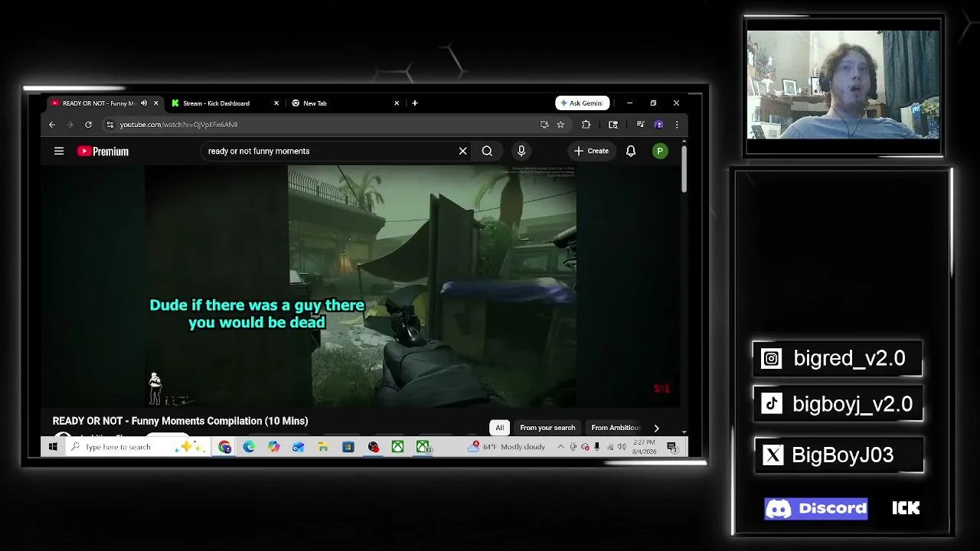Click the Ask Gemini button
Viewport: 980px width, 551px height.
[x=583, y=103]
